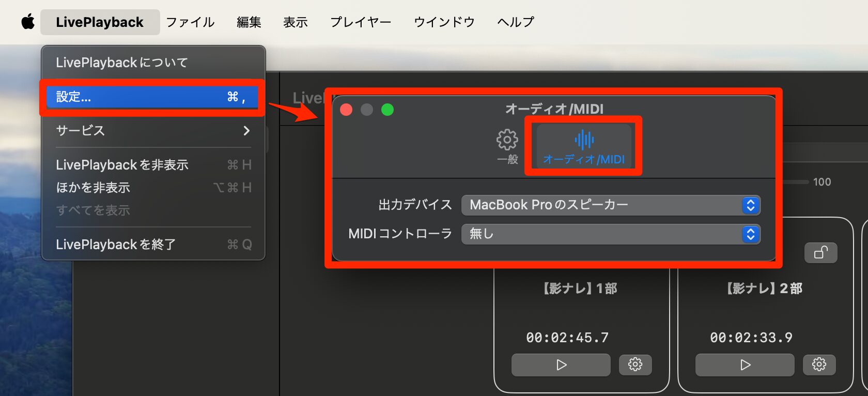Viewport: 868px width, 396px height.
Task: Open gear settings for 【影ナレ】2部
Action: [819, 365]
